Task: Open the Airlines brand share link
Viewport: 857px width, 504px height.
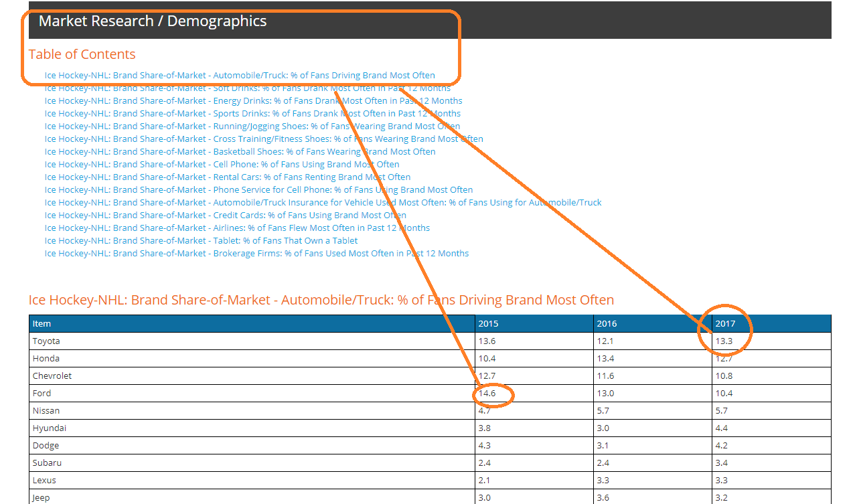Action: tap(237, 228)
